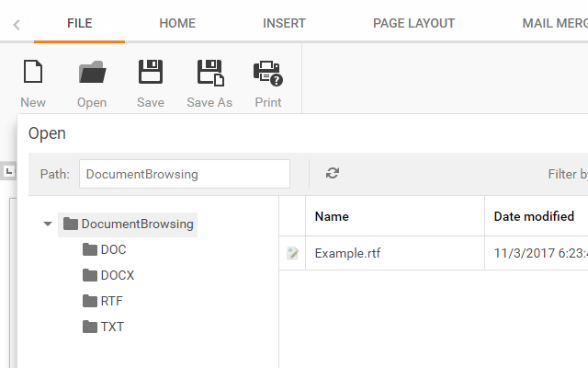Click the Save floppy disk icon

tap(151, 73)
